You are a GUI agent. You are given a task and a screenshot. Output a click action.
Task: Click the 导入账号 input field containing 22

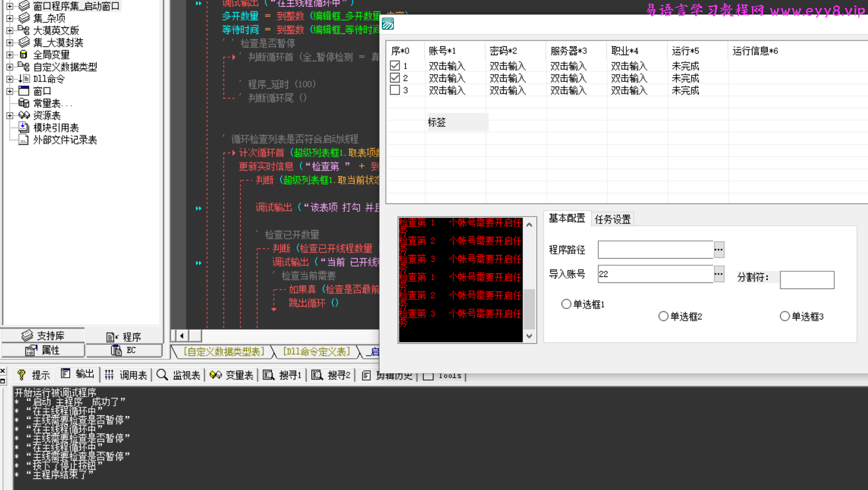656,274
